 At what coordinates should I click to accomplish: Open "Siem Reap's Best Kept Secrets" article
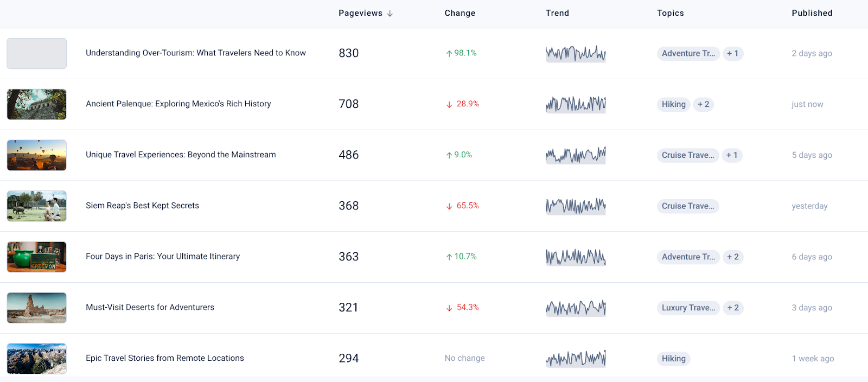142,206
